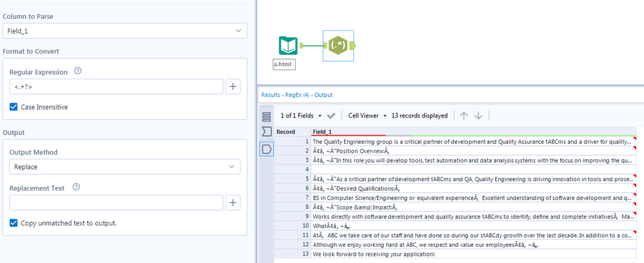The image size is (644, 263).
Task: Select row 3 'In this role' cell
Action: [x=474, y=160]
